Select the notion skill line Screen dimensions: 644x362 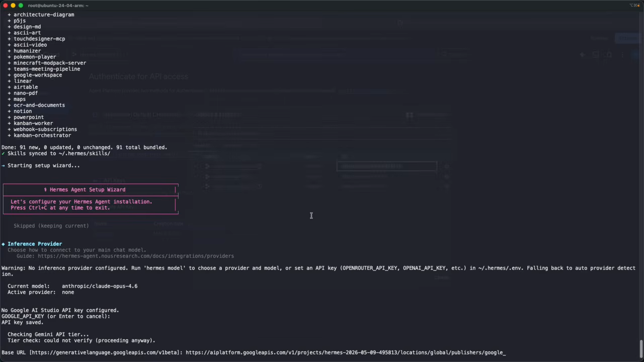click(x=20, y=111)
